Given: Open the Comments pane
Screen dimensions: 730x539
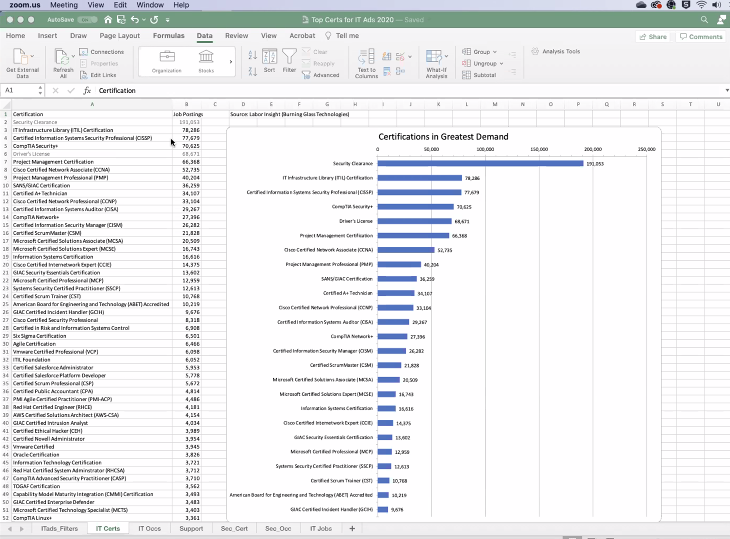Looking at the screenshot, I should tap(701, 36).
